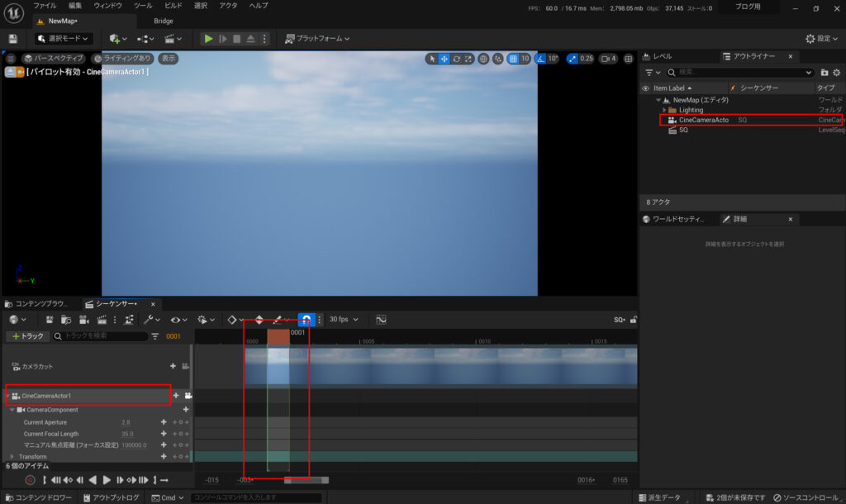Open the ファイル menu
The image size is (846, 504).
[45, 6]
